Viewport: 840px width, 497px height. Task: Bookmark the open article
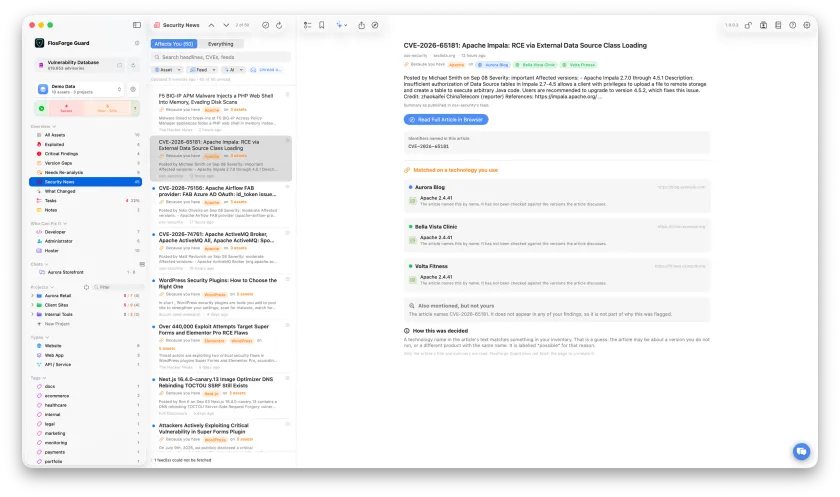[321, 25]
